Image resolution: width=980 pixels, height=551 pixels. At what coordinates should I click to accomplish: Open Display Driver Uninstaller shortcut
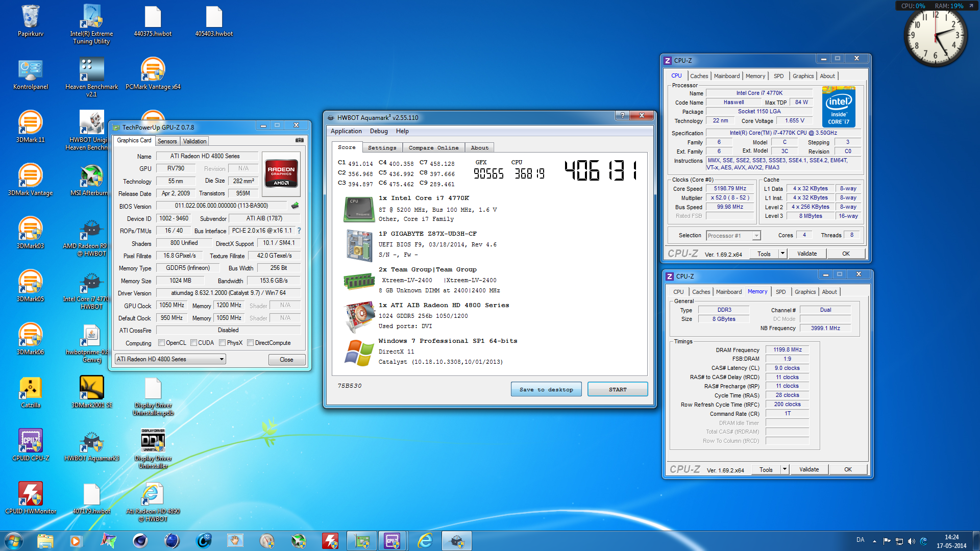click(153, 448)
